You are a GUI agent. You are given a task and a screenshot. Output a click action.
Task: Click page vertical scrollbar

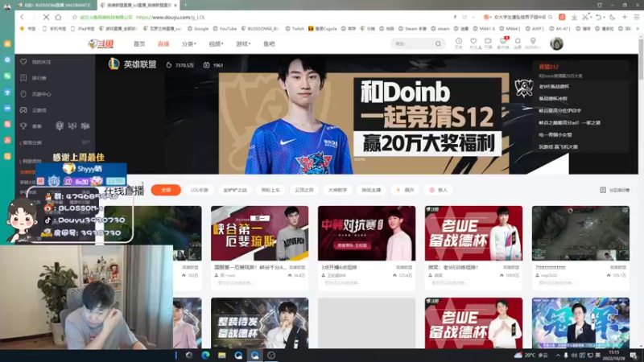[x=641, y=60]
